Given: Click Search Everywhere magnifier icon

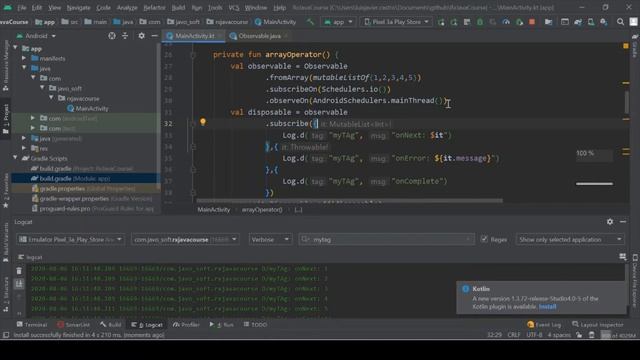Looking at the screenshot, I should 620,22.
